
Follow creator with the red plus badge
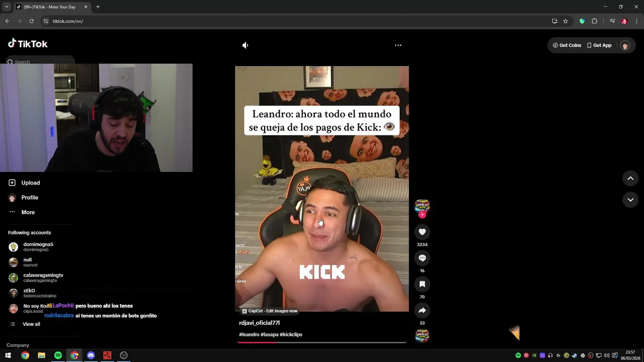422,215
